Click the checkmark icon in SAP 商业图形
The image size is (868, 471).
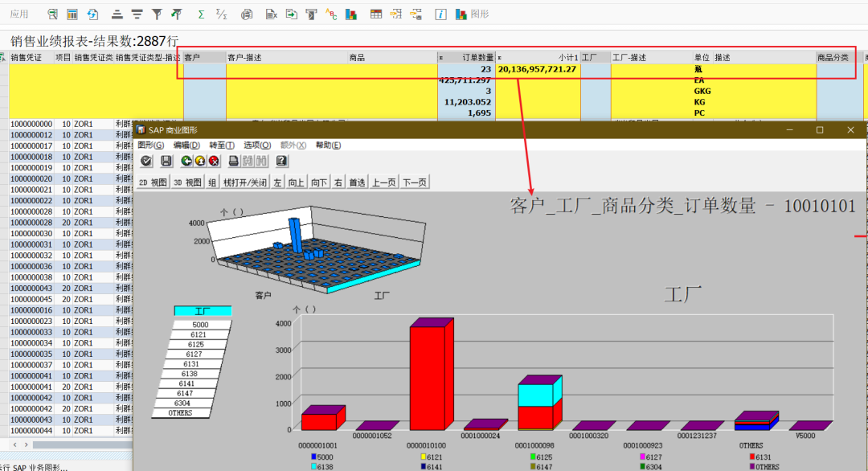[146, 161]
